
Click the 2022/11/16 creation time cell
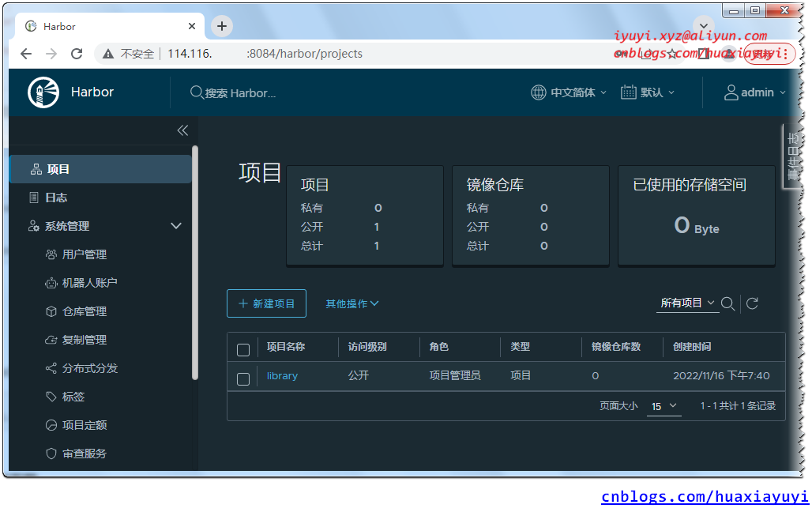click(x=721, y=376)
